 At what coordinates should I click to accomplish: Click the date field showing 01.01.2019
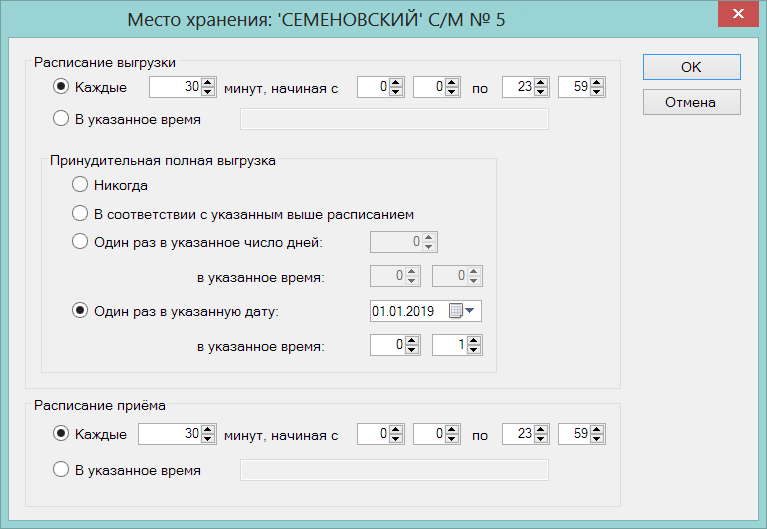426,311
